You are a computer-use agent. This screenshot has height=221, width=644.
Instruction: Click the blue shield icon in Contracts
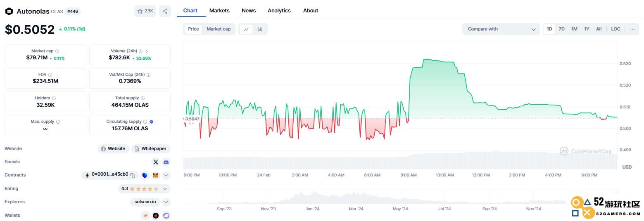[x=145, y=175]
